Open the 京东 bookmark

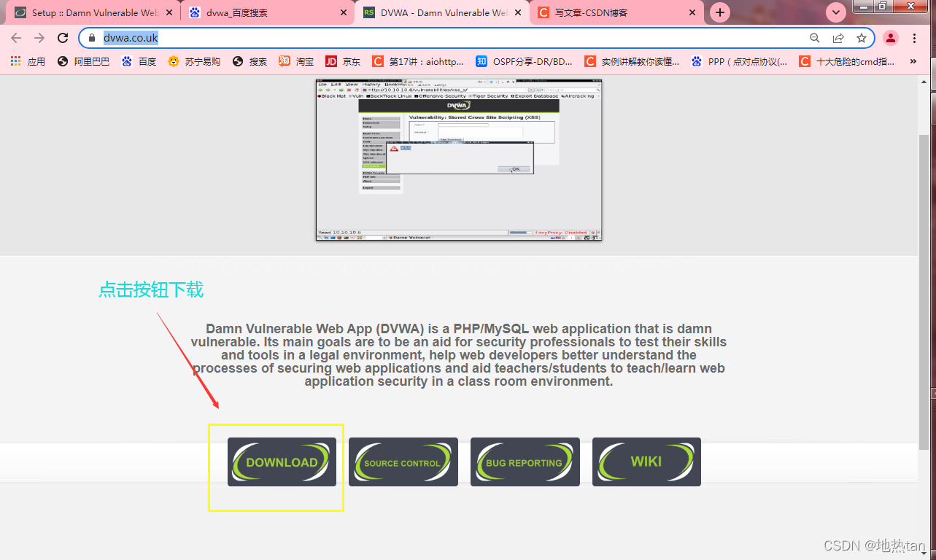click(x=343, y=62)
